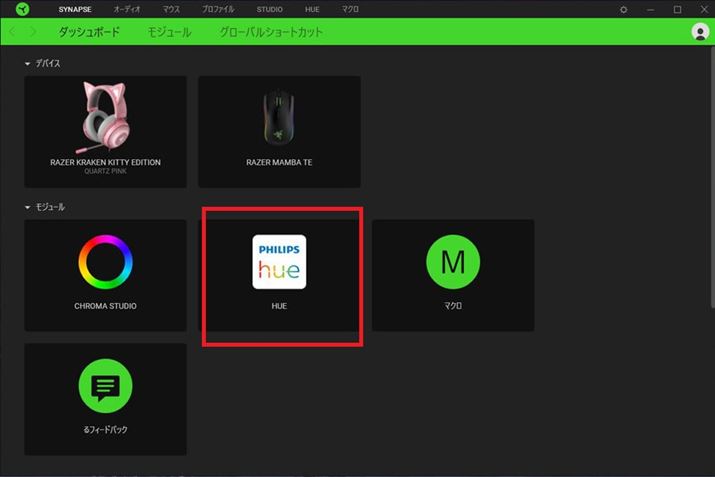Go forward with the right arrow
715x477 pixels.
point(33,32)
